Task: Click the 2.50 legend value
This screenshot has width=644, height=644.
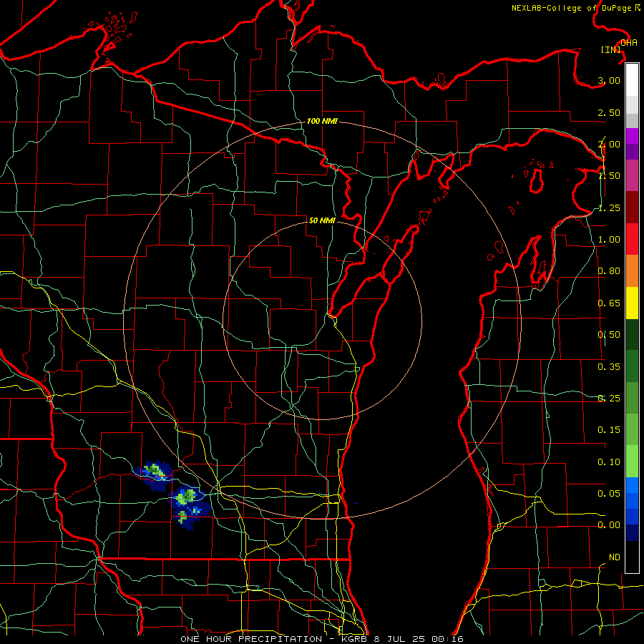Action: coord(609,112)
